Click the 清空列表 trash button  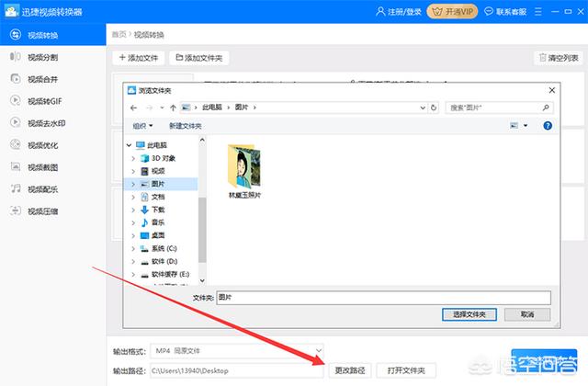point(558,58)
